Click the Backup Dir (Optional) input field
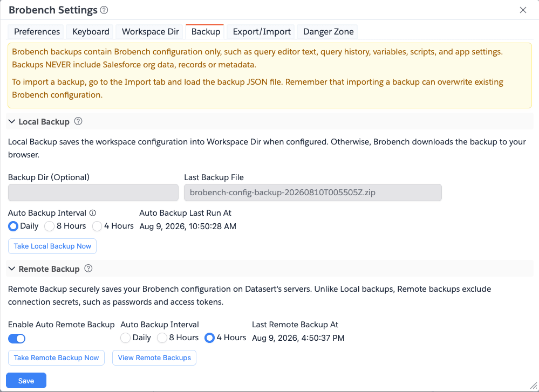 93,192
